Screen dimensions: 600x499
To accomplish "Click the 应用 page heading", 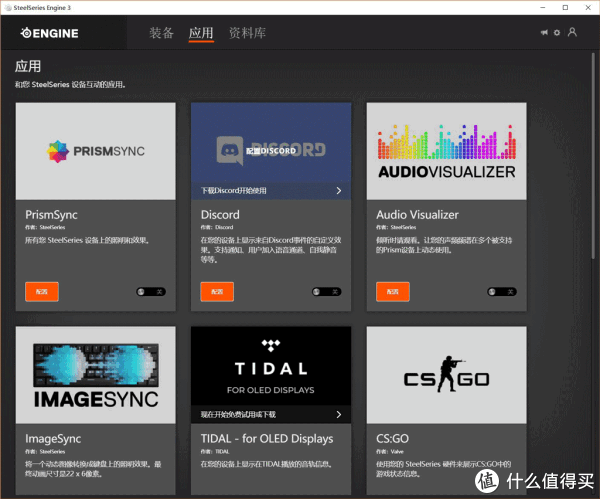I will click(x=28, y=66).
